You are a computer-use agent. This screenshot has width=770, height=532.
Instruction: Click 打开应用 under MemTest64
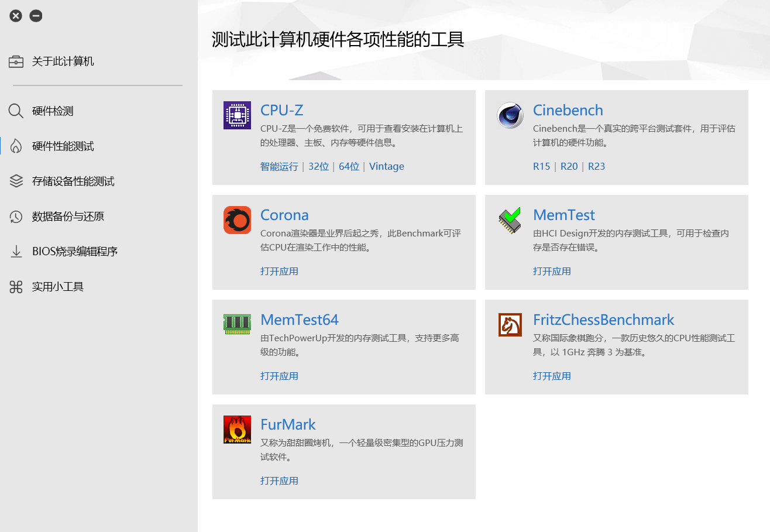279,376
